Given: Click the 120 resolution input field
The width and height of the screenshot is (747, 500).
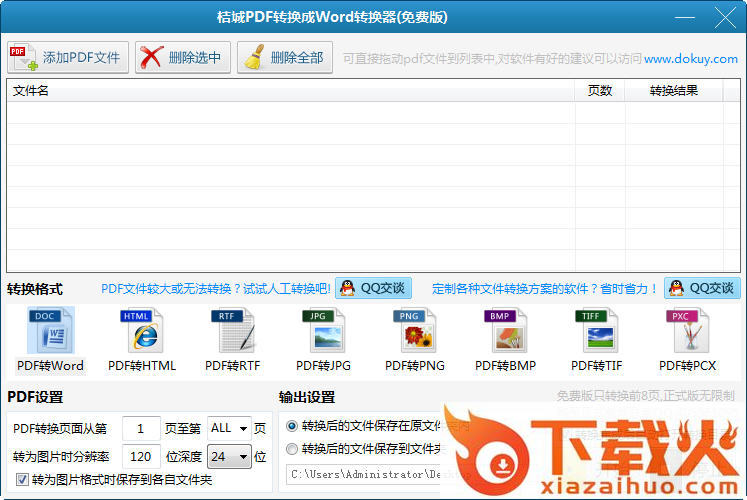Looking at the screenshot, I should (x=141, y=457).
